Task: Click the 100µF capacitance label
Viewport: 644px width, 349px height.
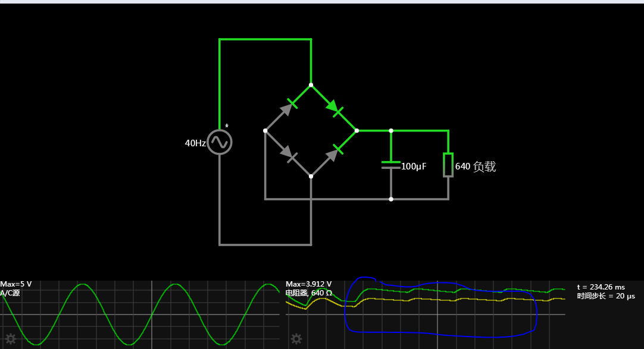Action: [x=414, y=166]
